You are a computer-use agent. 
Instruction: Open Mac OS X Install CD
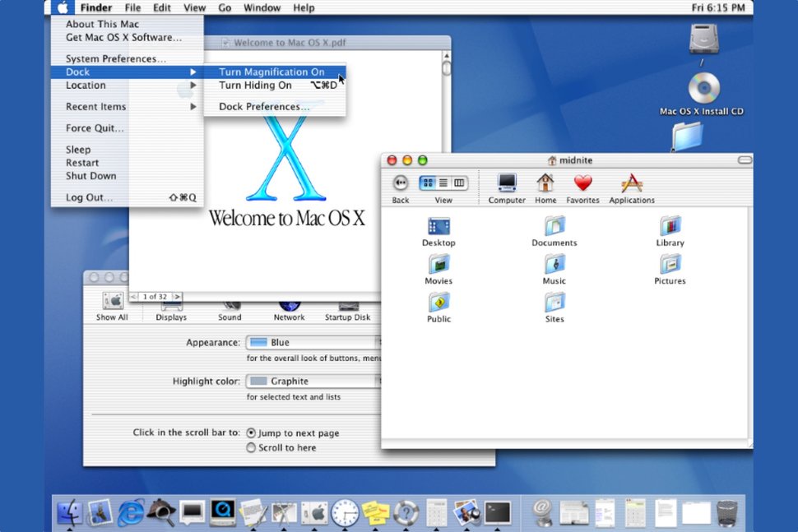click(x=703, y=89)
